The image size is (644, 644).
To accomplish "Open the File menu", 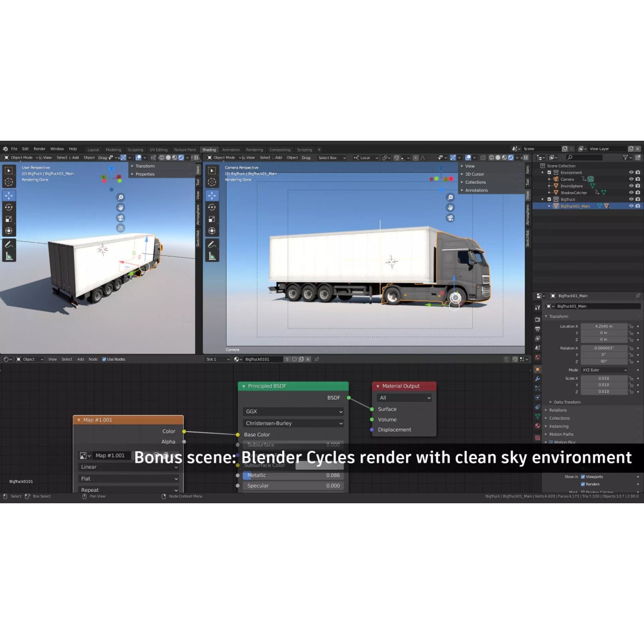I will click(x=14, y=149).
